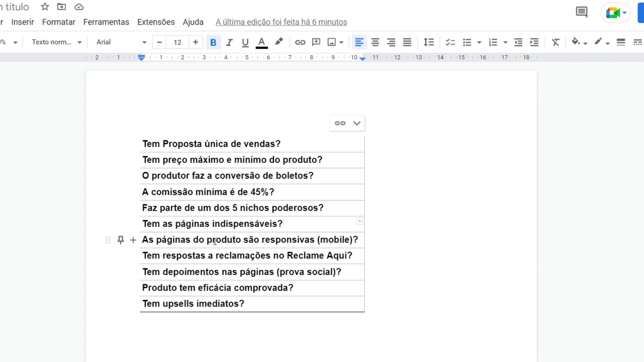
Task: Open zoom level dropdown
Action: 9,42
